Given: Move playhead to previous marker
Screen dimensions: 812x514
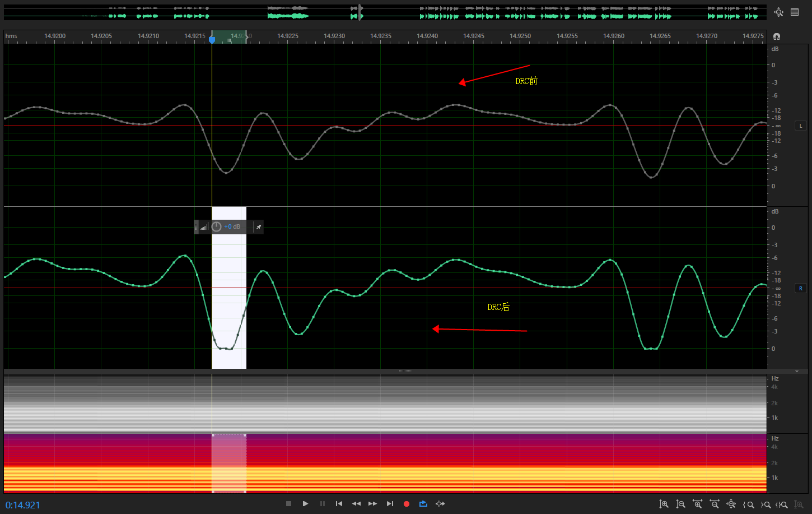Looking at the screenshot, I should tap(339, 504).
